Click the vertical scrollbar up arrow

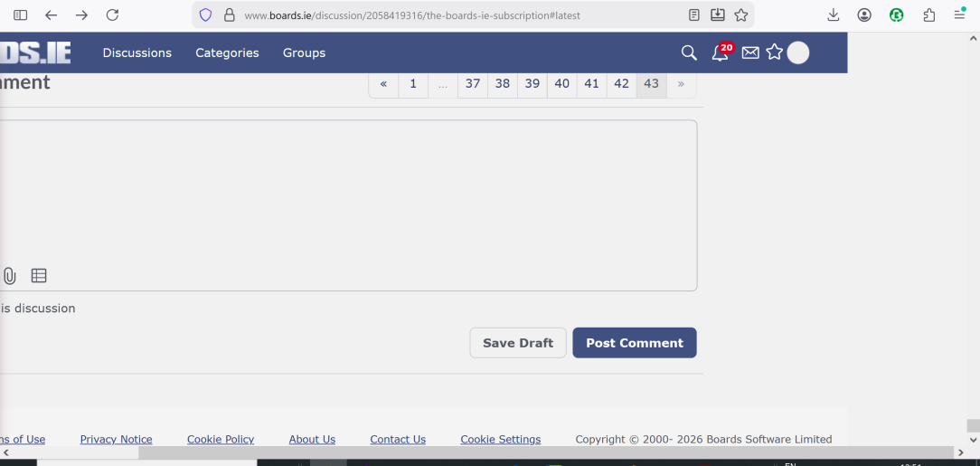coord(973,37)
